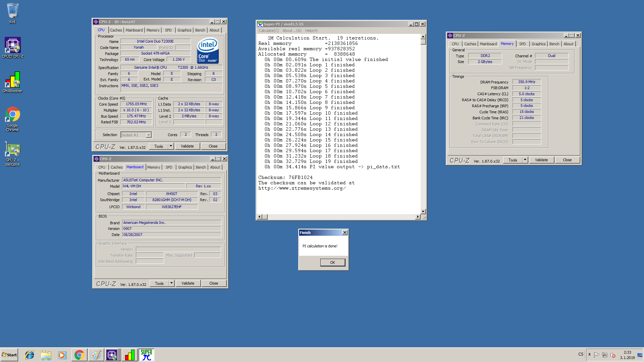This screenshot has height=362, width=644.
Task: Click Super PI vertical scrollbar down arrow
Action: coord(423,212)
